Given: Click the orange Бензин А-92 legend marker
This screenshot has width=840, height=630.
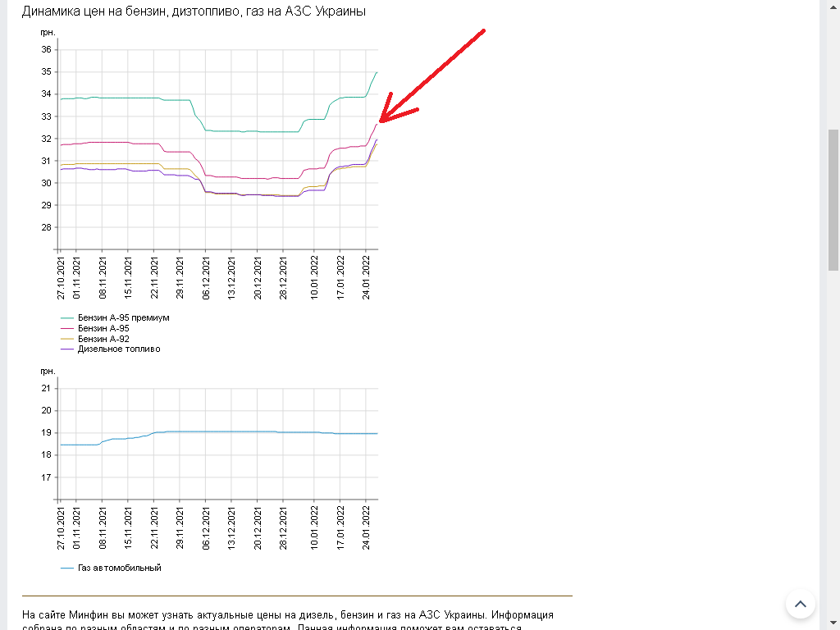Looking at the screenshot, I should 68,339.
